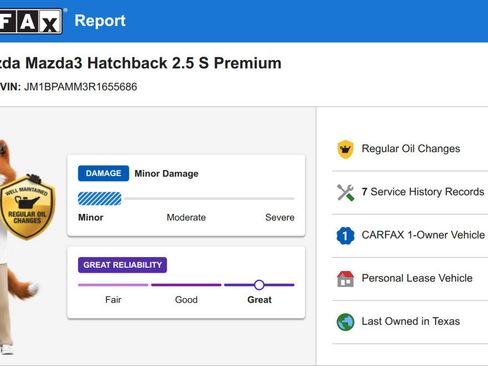Viewport: 488px width, 366px height.
Task: Click the Good reliability label
Action: coord(186,300)
